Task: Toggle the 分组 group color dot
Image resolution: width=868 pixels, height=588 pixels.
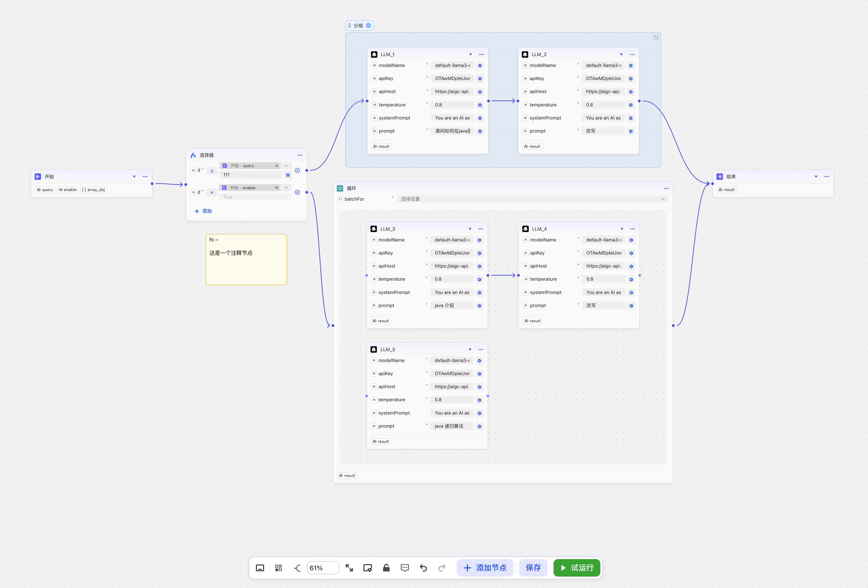Action: pos(368,25)
